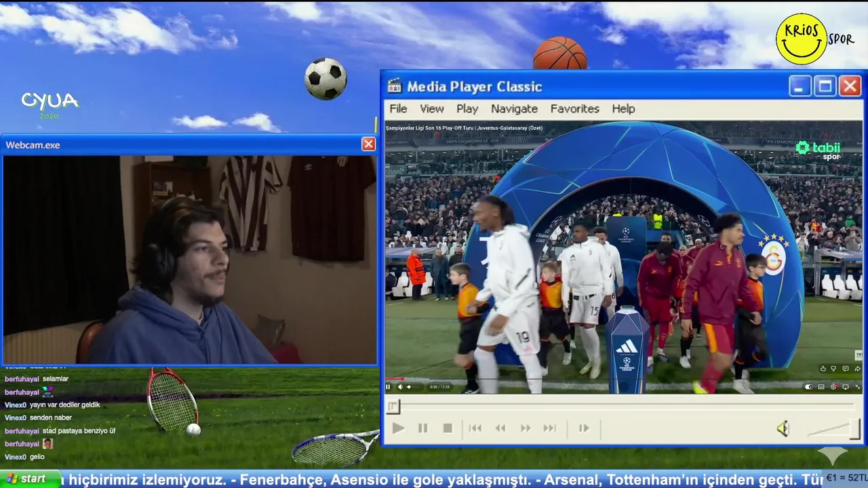Click the Play button in Media Player Classic controls
Screen dimensions: 868x488
tap(398, 428)
